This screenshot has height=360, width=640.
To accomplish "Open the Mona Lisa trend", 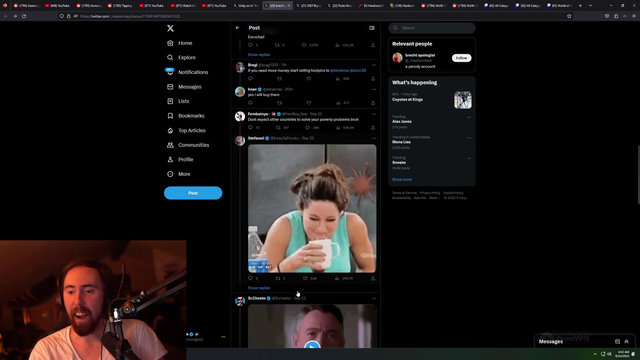I will 402,142.
